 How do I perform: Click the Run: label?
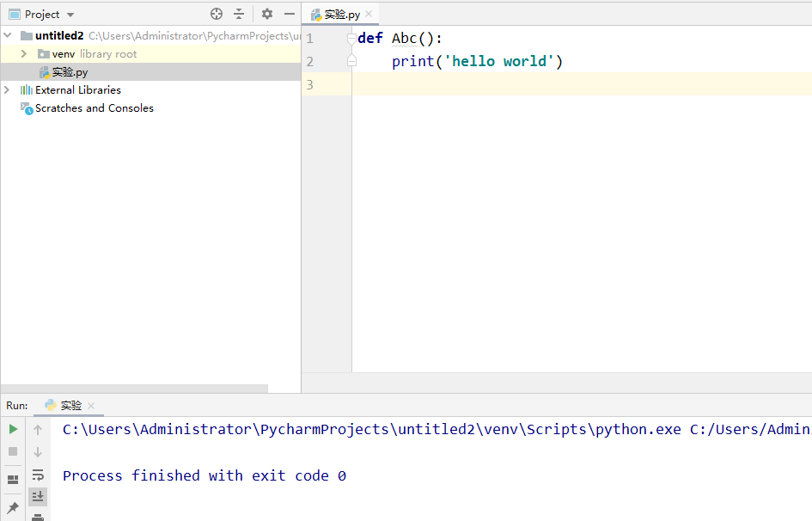coord(17,406)
